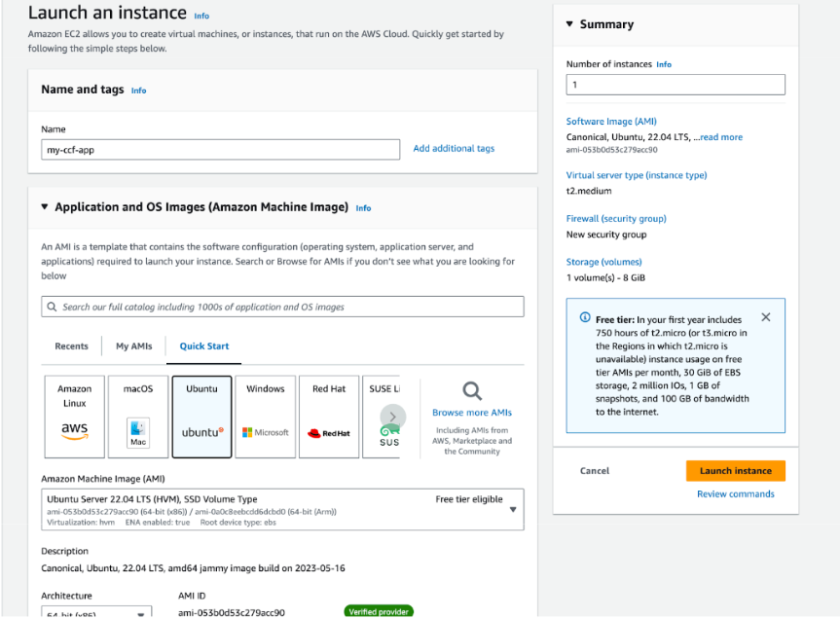Screen dimensions: 840x619
Task: Click read more in Software Image summary
Action: point(721,137)
